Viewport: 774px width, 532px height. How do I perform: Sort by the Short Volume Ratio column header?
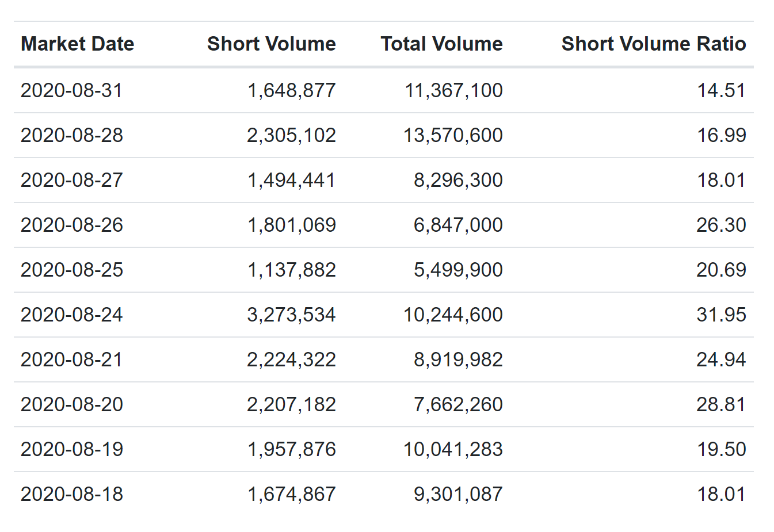click(x=654, y=44)
